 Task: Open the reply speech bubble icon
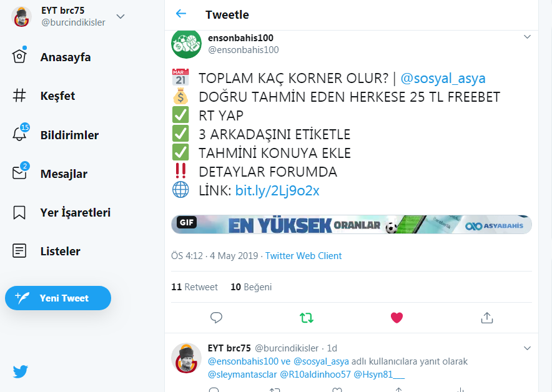[216, 318]
